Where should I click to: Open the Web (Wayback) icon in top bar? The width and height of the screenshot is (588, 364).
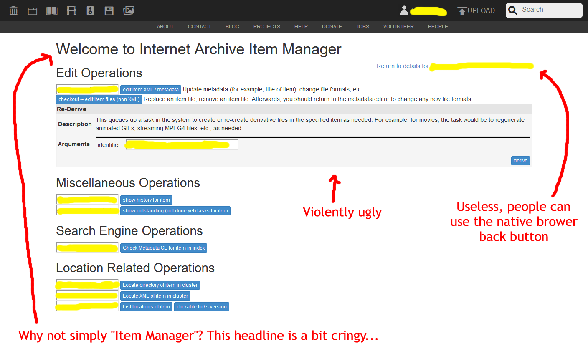[33, 11]
